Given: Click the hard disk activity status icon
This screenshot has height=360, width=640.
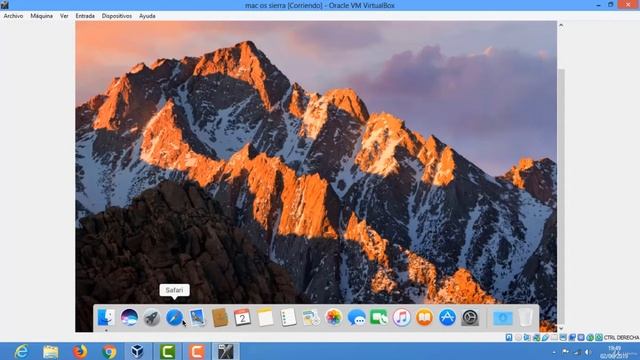Looking at the screenshot, I should click(509, 338).
